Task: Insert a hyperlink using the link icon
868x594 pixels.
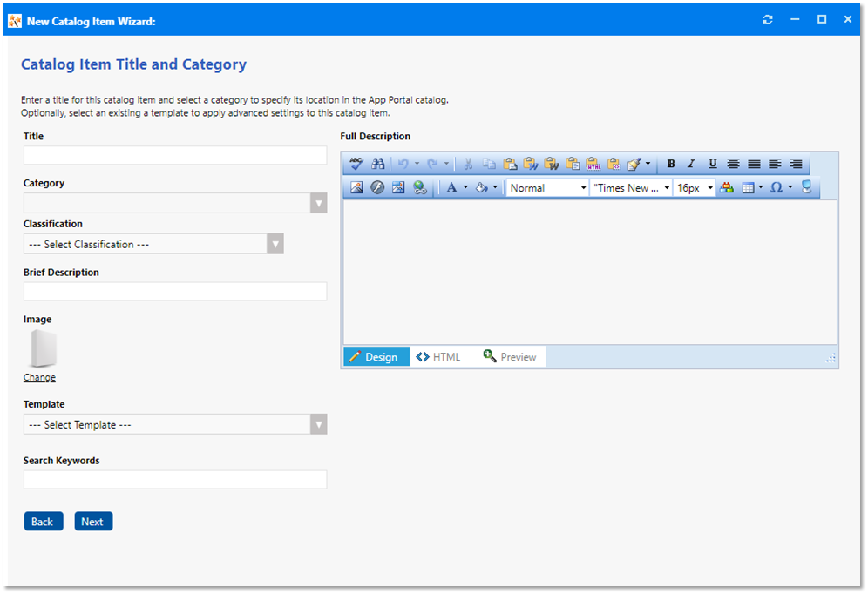Action: pyautogui.click(x=421, y=186)
